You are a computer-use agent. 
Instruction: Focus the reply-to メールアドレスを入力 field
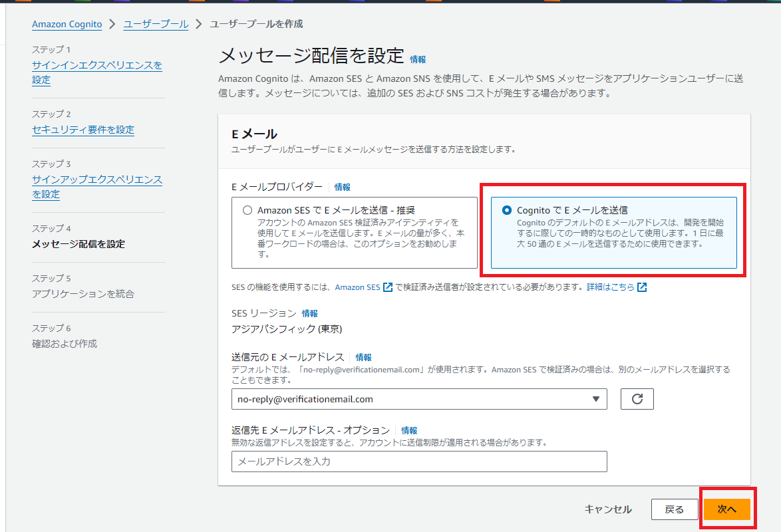[419, 462]
